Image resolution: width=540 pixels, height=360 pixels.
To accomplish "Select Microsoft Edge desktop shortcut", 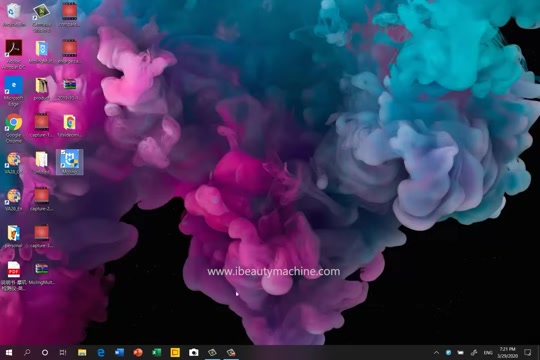I will point(13,91).
